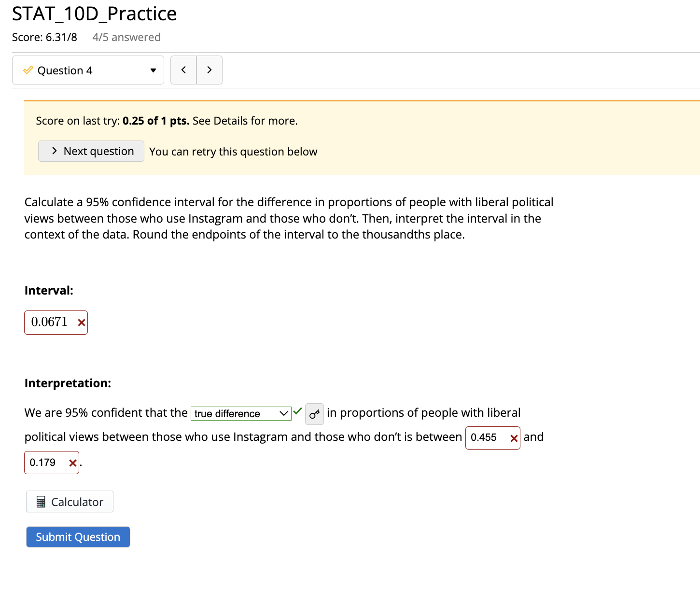Click the answered status indicator for Question 4
The width and height of the screenshot is (700, 592).
pyautogui.click(x=28, y=70)
